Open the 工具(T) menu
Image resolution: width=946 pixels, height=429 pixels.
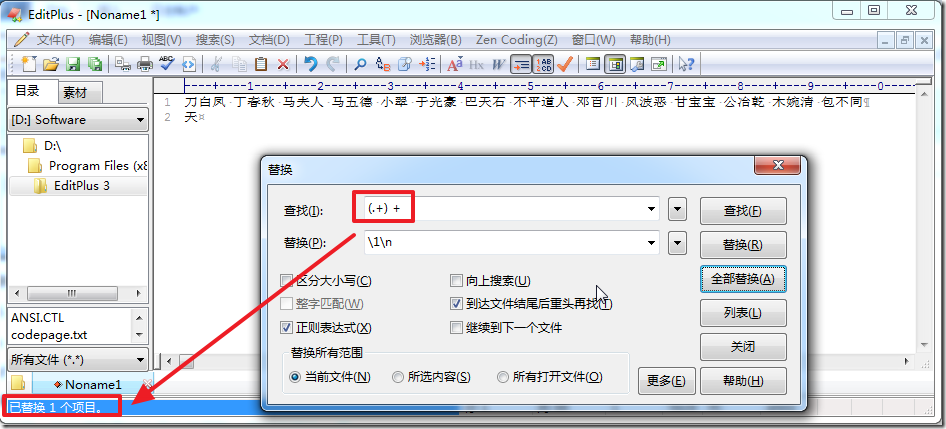376,40
